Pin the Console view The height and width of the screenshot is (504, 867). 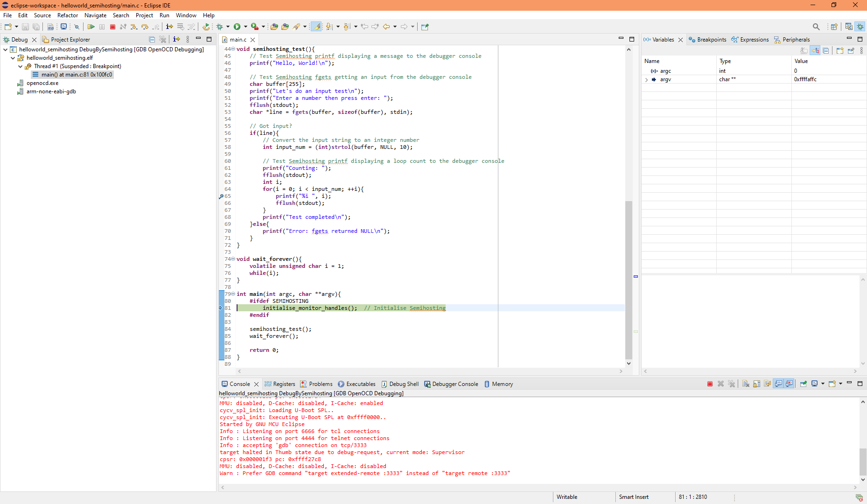coord(803,384)
